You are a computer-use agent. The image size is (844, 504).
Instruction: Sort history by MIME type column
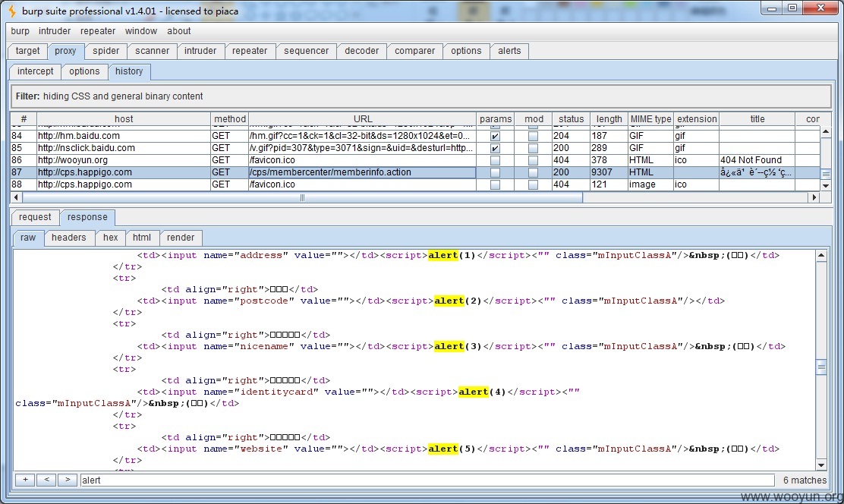point(651,119)
